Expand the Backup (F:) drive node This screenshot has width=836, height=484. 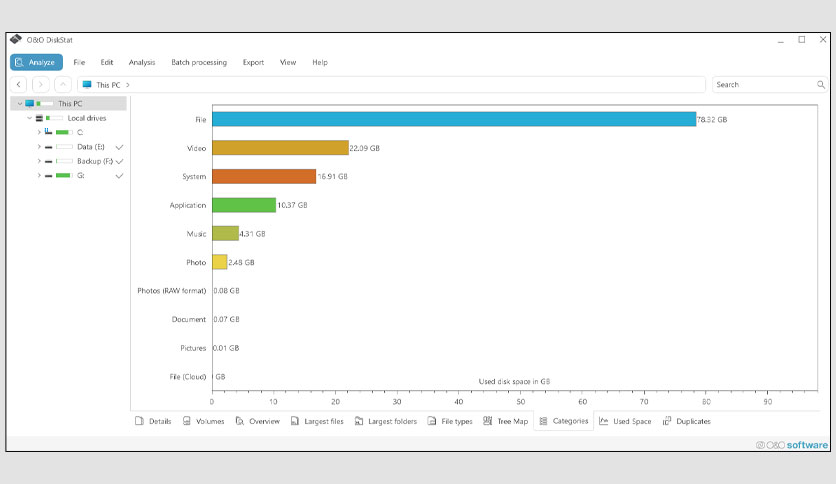39,161
